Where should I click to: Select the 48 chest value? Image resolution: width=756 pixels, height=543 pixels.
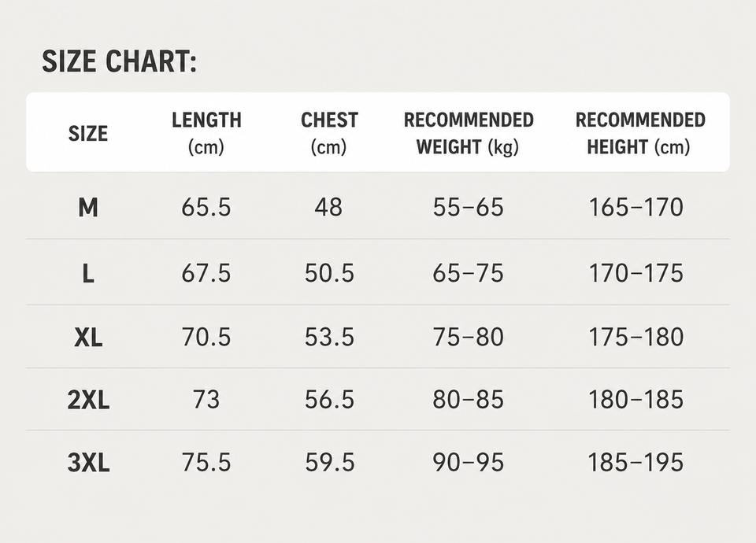tap(329, 208)
